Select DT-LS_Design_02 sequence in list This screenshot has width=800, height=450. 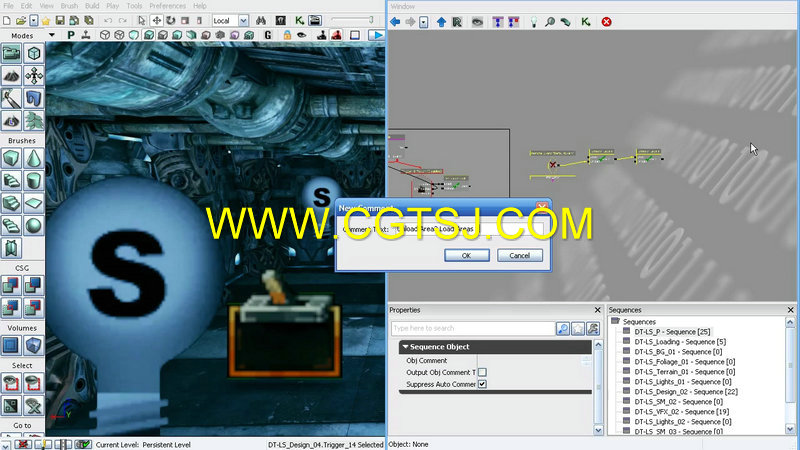(686, 392)
